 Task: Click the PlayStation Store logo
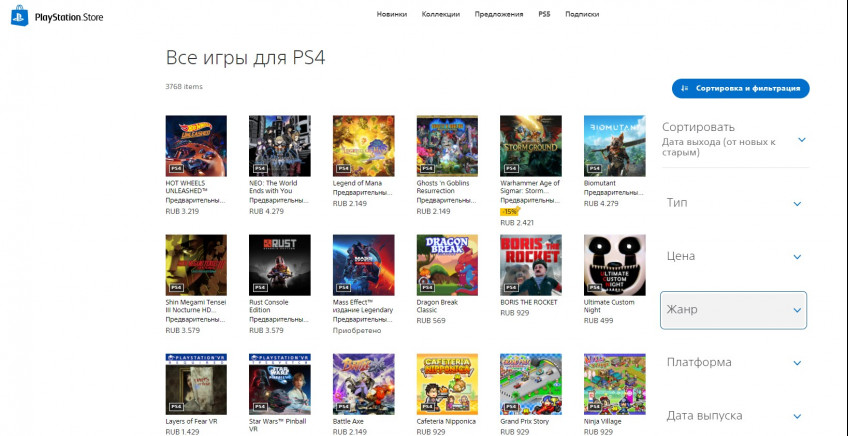point(57,17)
